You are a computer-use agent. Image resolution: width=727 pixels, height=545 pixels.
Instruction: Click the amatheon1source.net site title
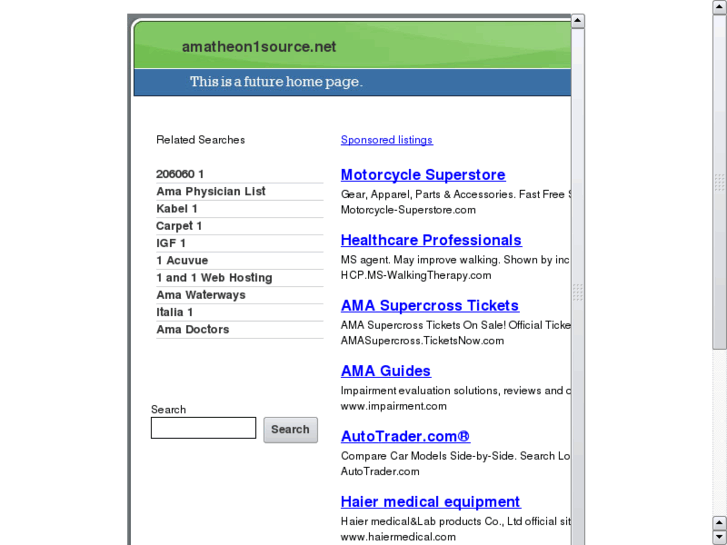(259, 47)
